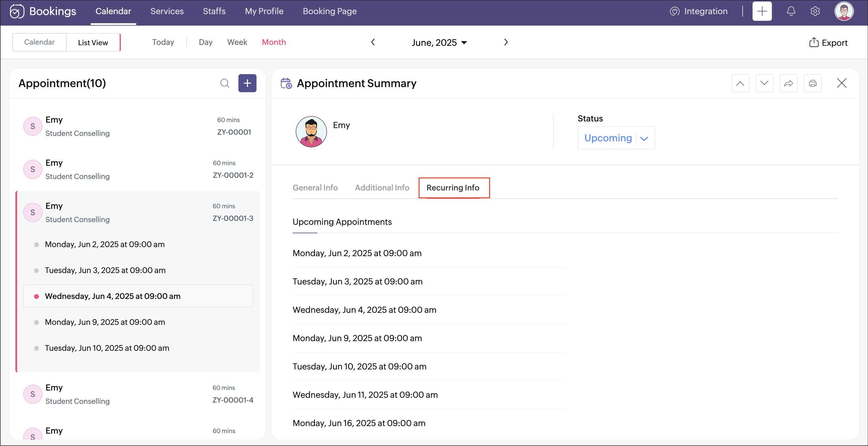Click Emy's avatar in the summary

tap(311, 132)
